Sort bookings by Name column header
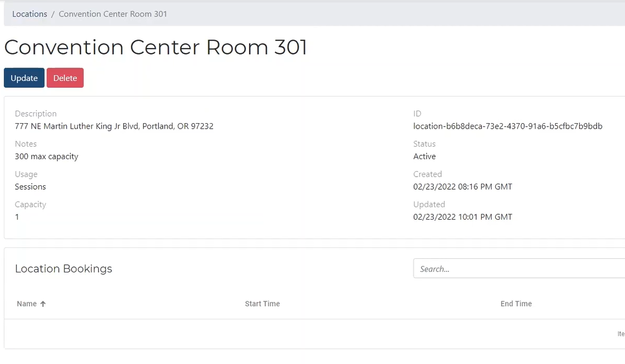This screenshot has width=625, height=364. click(x=27, y=304)
